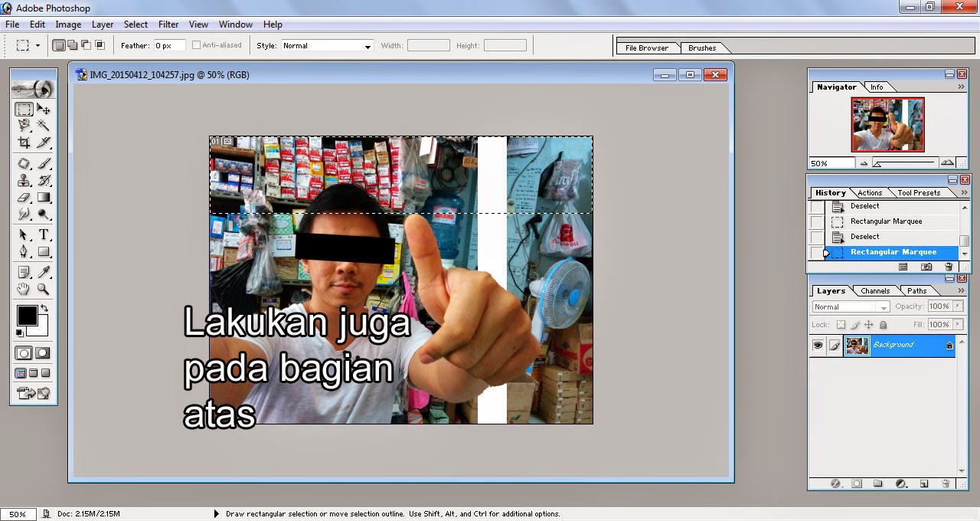The height and width of the screenshot is (521, 980).
Task: Select the Pen tool
Action: pos(24,251)
